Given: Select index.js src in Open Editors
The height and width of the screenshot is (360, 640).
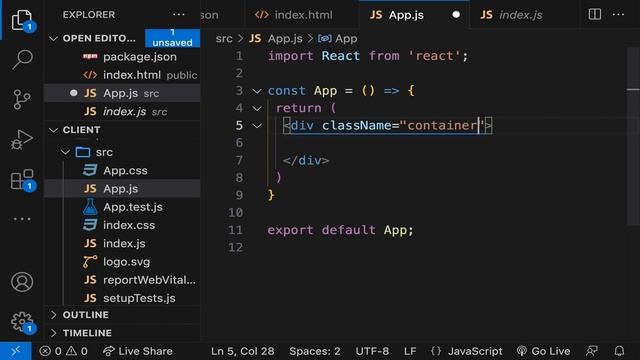Looking at the screenshot, I should (x=122, y=111).
